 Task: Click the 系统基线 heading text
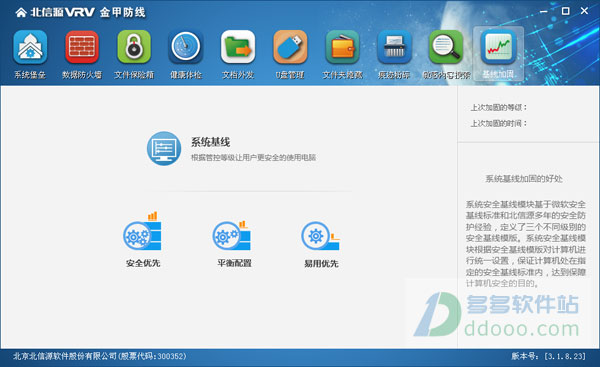[x=210, y=142]
